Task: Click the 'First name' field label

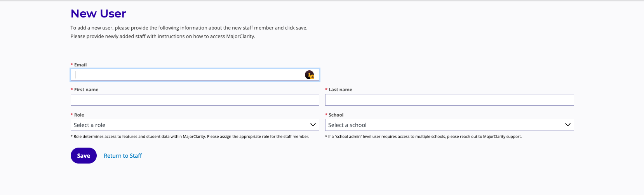Action: [86, 90]
